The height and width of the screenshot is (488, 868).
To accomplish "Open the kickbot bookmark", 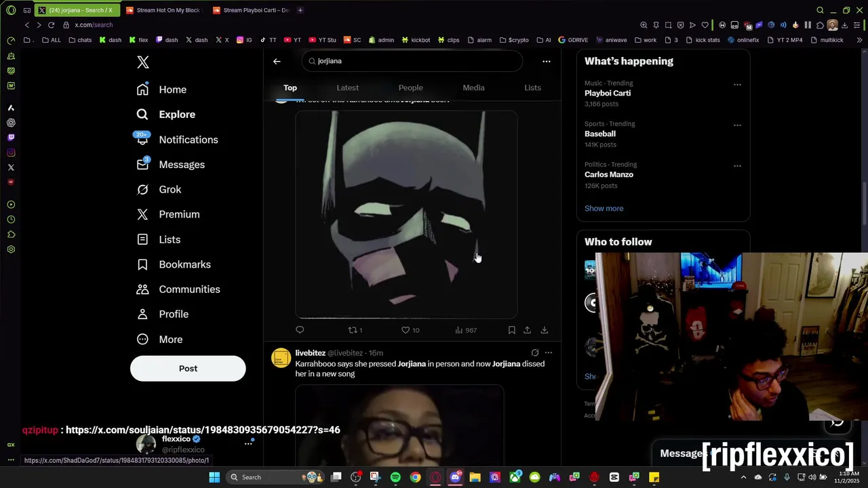I will tap(416, 40).
